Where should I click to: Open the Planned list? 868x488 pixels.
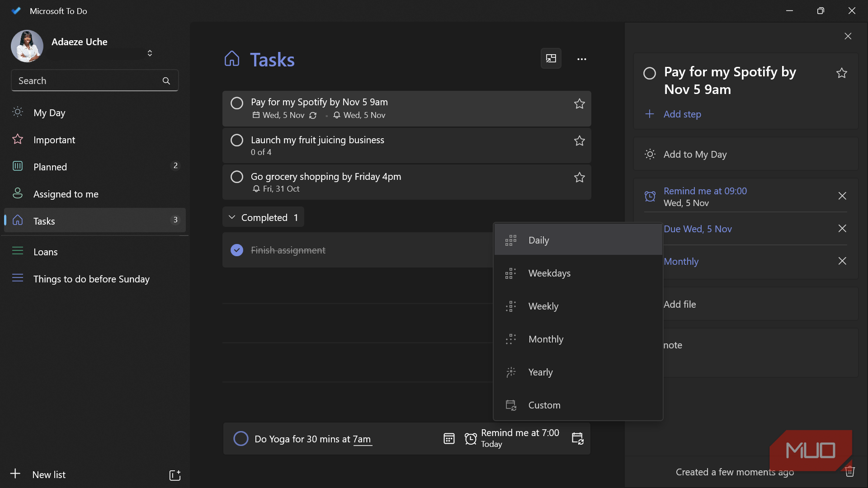tap(95, 167)
